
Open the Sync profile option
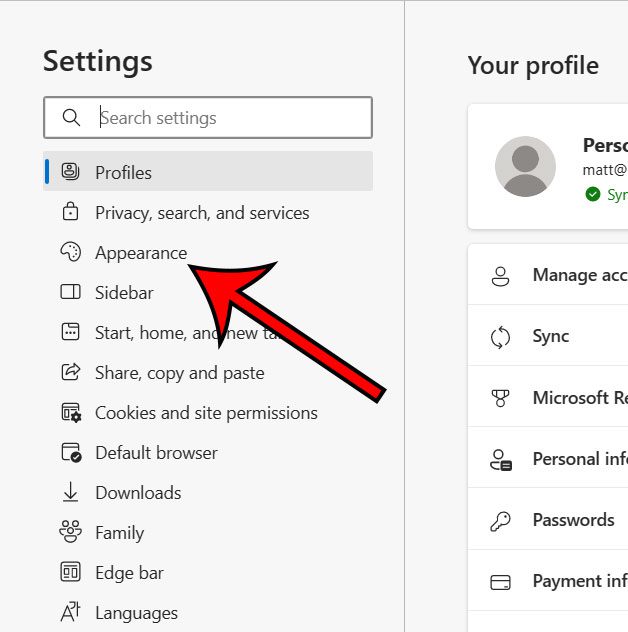pos(551,336)
